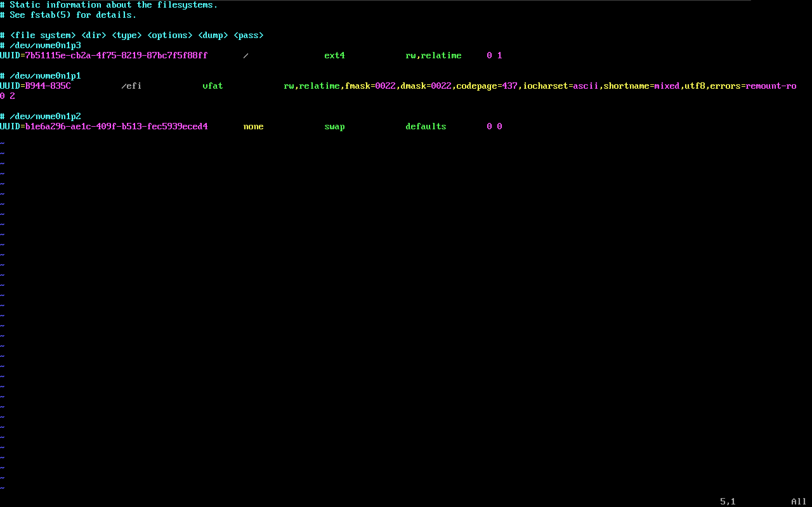Image resolution: width=812 pixels, height=507 pixels.
Task: Click the '<options>' header in comment line
Action: tap(170, 35)
